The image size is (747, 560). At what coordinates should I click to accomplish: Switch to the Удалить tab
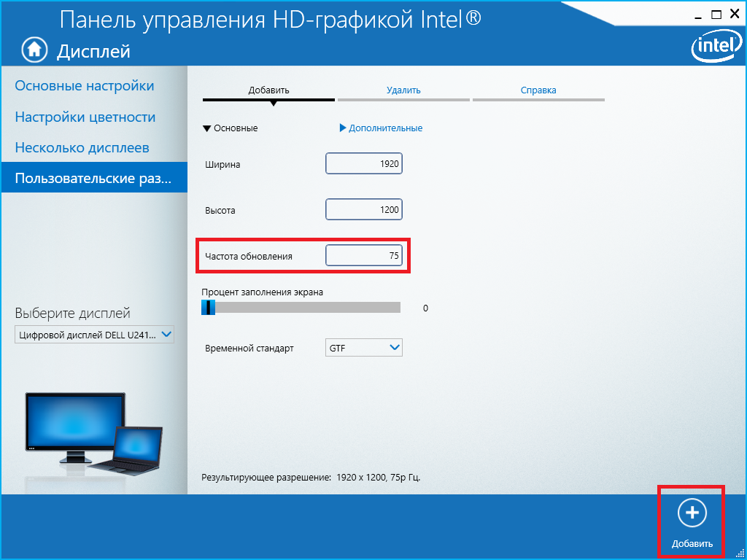coord(403,90)
